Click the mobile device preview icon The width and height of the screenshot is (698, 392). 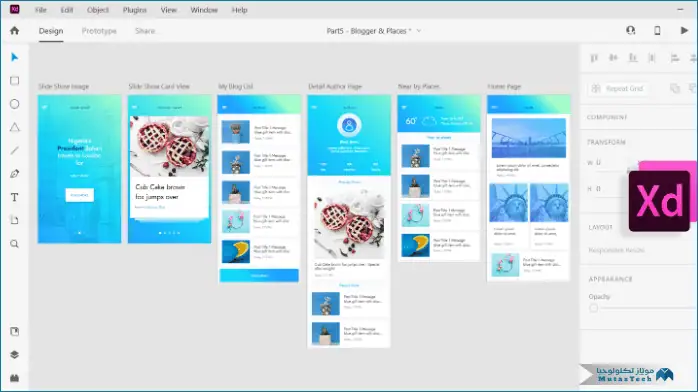(x=657, y=30)
